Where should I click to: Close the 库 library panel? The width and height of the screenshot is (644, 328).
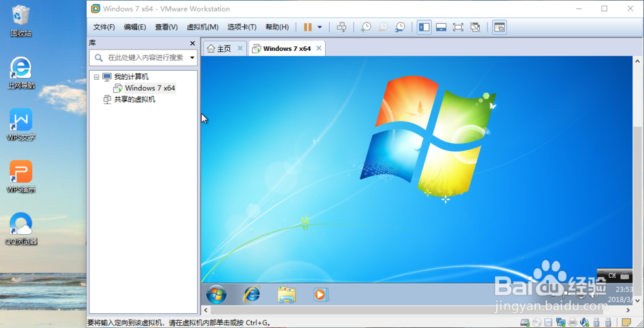[192, 43]
